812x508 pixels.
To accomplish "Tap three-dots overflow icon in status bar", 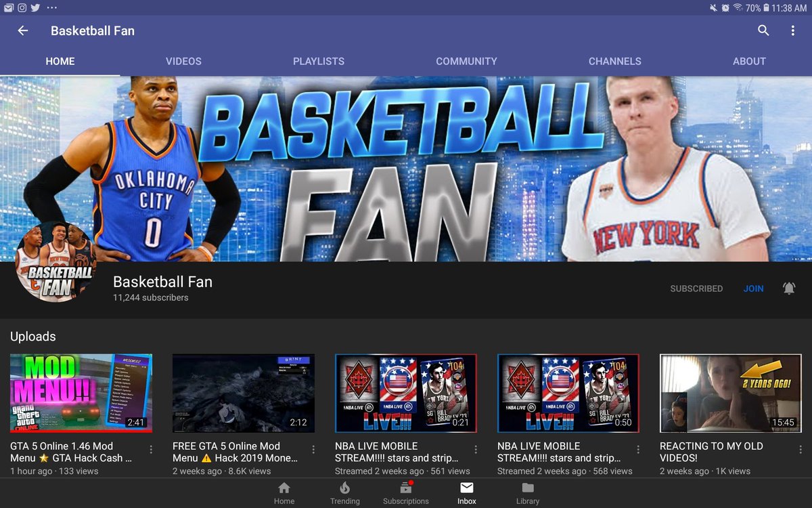I will point(52,7).
